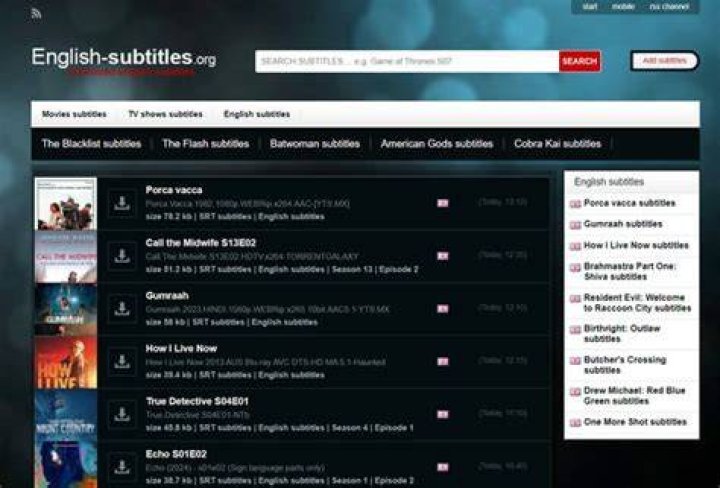The height and width of the screenshot is (488, 720).
Task: Open True Detective S04E01 title link
Action: [x=197, y=401]
